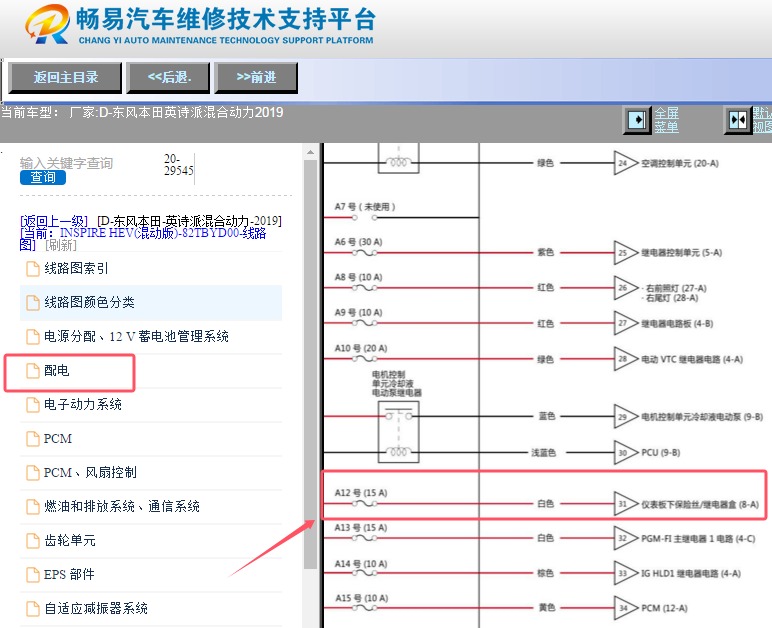This screenshot has width=772, height=628.
Task: Click connector triangle 29 for 冷却液电动泵
Action: (x=625, y=416)
